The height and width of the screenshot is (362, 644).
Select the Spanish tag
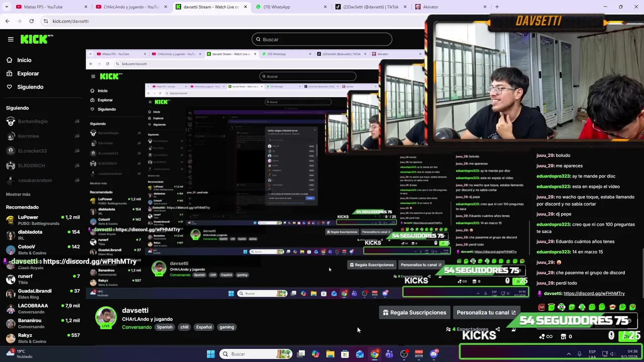click(x=165, y=327)
